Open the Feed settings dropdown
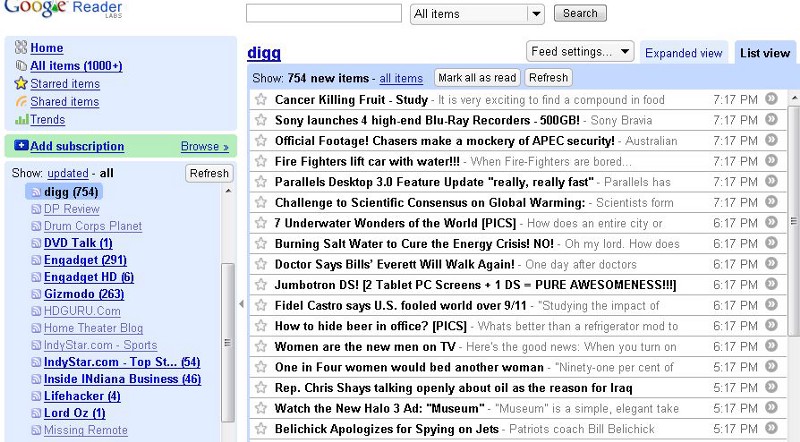This screenshot has height=442, width=800. click(580, 51)
